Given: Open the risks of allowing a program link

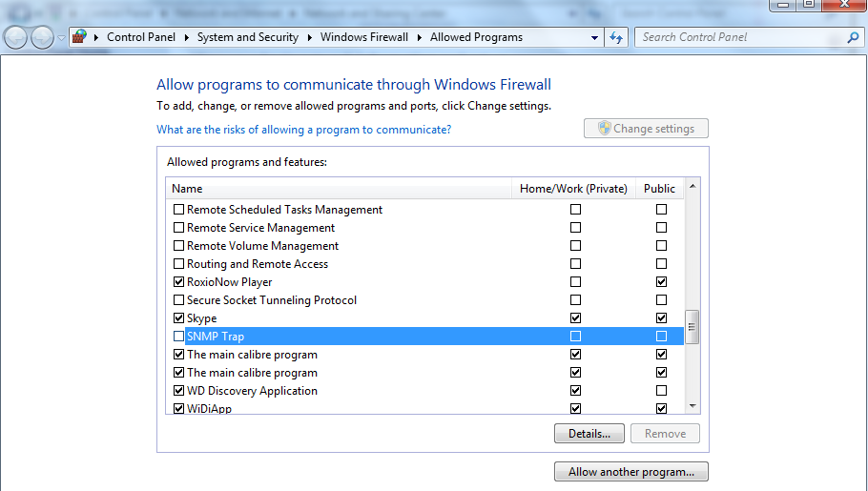Looking at the screenshot, I should coord(303,130).
